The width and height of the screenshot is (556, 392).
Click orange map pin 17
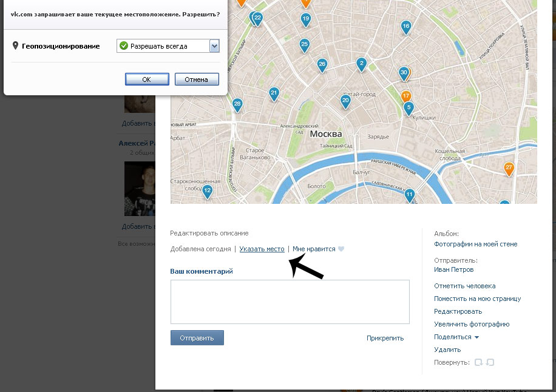pyautogui.click(x=405, y=96)
